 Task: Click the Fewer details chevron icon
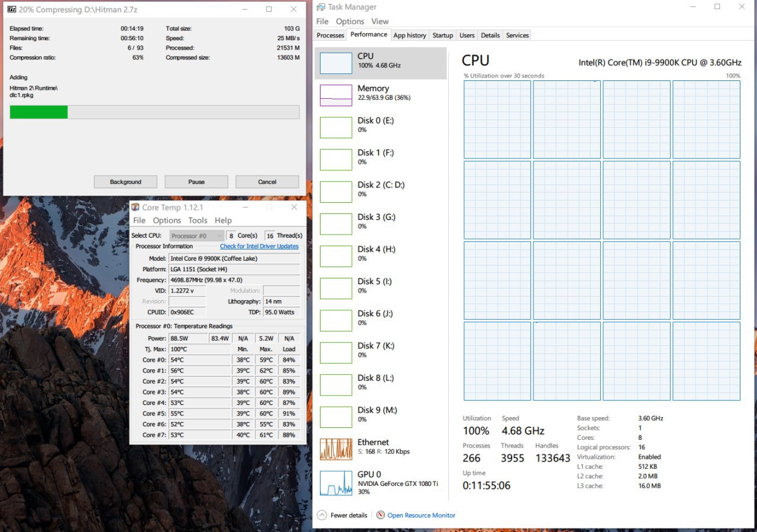pyautogui.click(x=322, y=515)
